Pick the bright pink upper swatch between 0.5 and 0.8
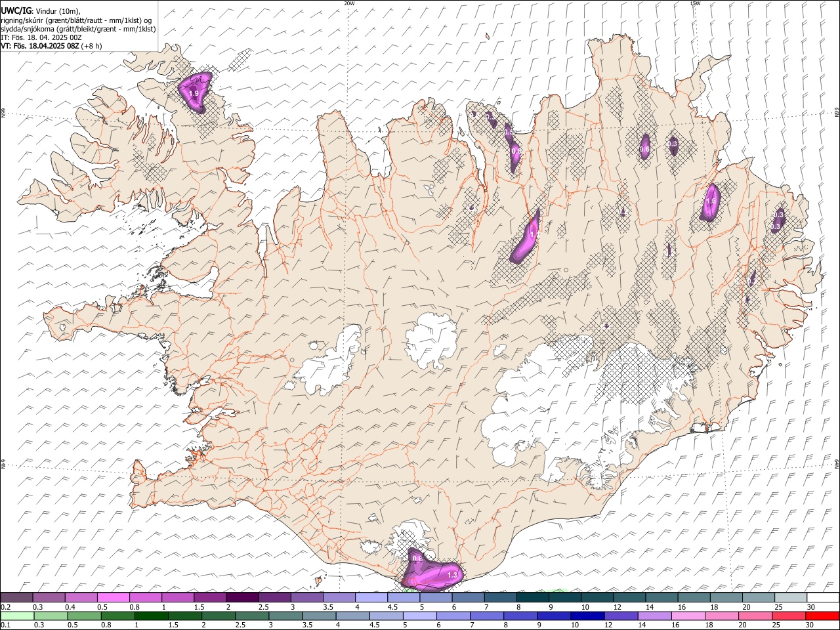 point(114,598)
